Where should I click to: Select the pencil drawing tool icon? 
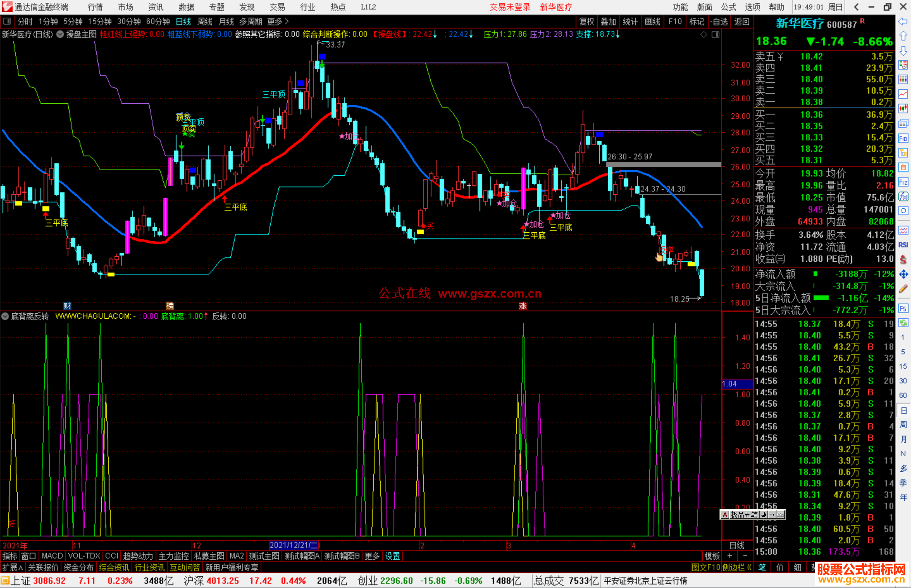pyautogui.click(x=903, y=289)
